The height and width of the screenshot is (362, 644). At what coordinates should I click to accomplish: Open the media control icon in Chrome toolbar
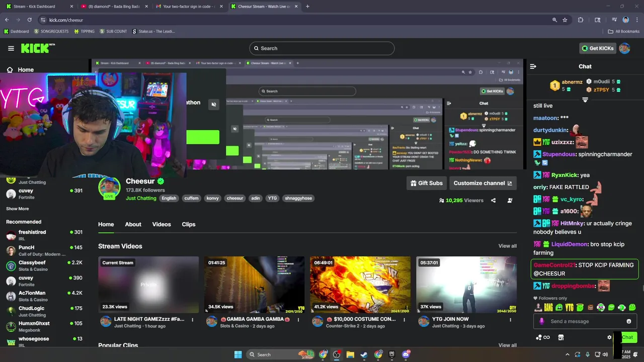click(x=614, y=20)
